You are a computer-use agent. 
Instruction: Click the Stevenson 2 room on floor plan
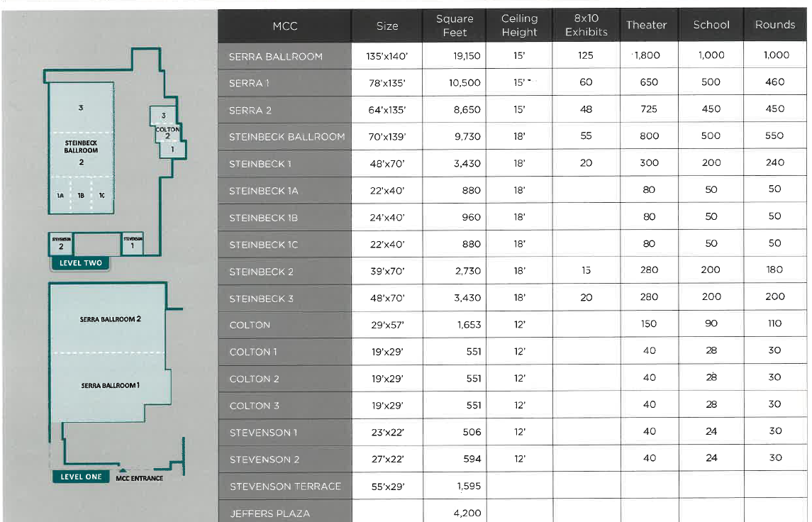(x=61, y=243)
